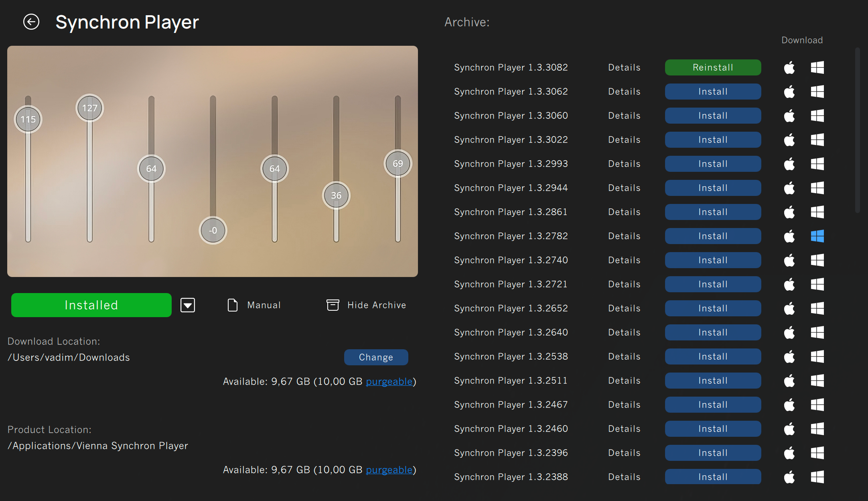
Task: Download Mac installer for 1.3.2861
Action: [789, 212]
